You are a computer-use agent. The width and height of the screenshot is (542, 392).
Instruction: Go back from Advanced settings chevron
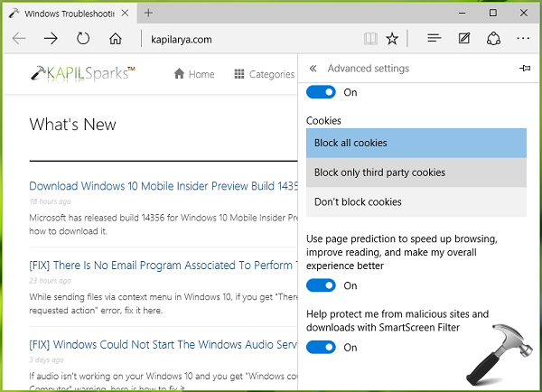(x=313, y=69)
